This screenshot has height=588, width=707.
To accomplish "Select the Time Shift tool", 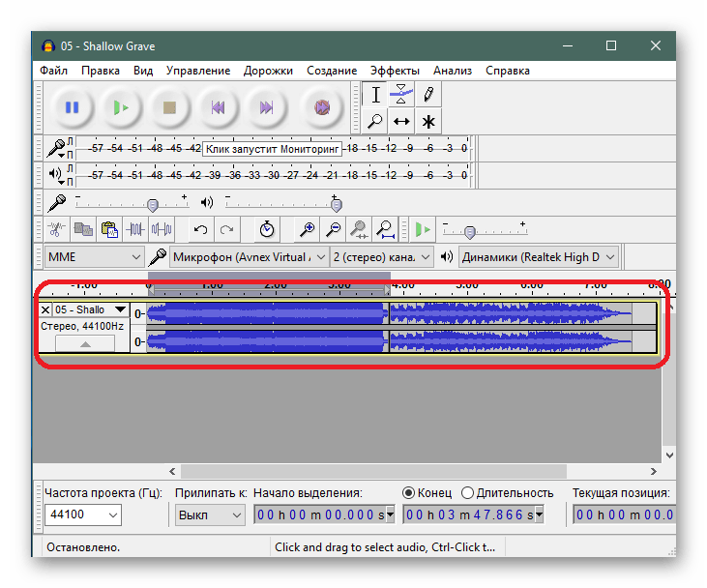I will (401, 121).
